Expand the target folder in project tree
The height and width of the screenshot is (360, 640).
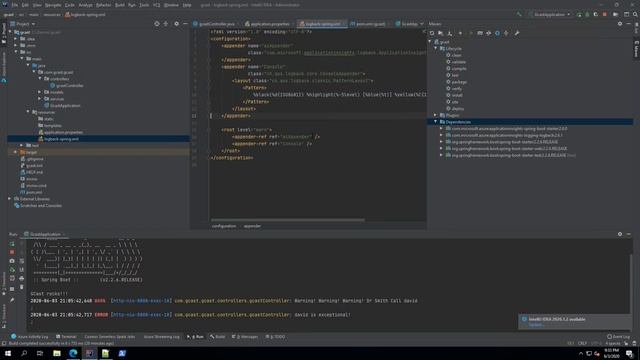(x=16, y=152)
